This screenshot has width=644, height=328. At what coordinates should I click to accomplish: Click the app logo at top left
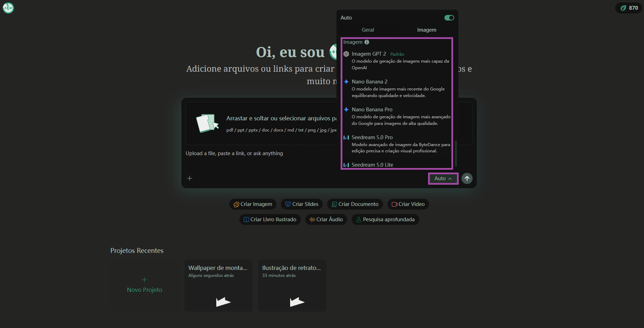click(x=8, y=8)
